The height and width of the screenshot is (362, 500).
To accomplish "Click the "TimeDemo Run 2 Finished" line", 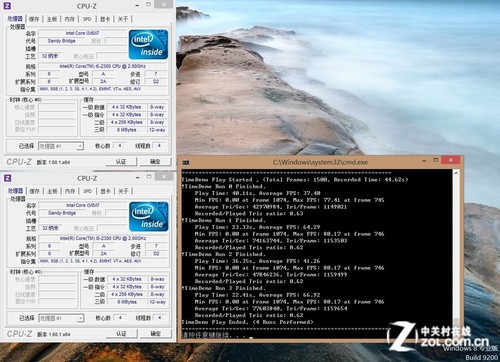I will pos(224,254).
